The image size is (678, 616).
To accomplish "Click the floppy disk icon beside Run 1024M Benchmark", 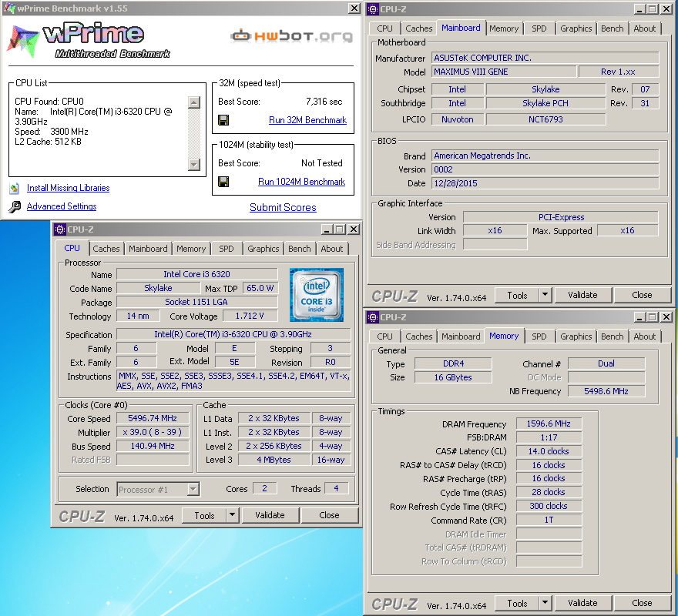I will 223,182.
